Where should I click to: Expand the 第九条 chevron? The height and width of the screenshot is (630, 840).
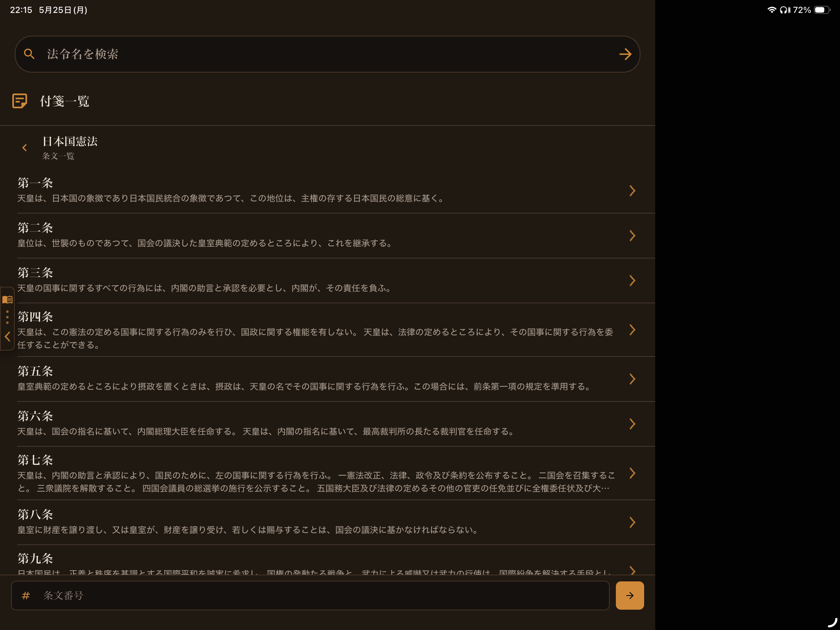[x=632, y=570]
